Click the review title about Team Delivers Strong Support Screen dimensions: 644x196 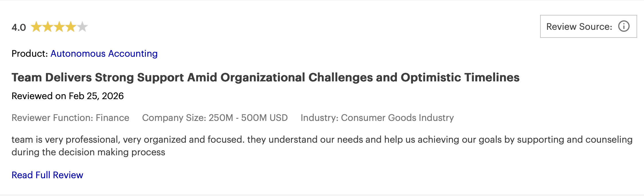click(x=265, y=77)
